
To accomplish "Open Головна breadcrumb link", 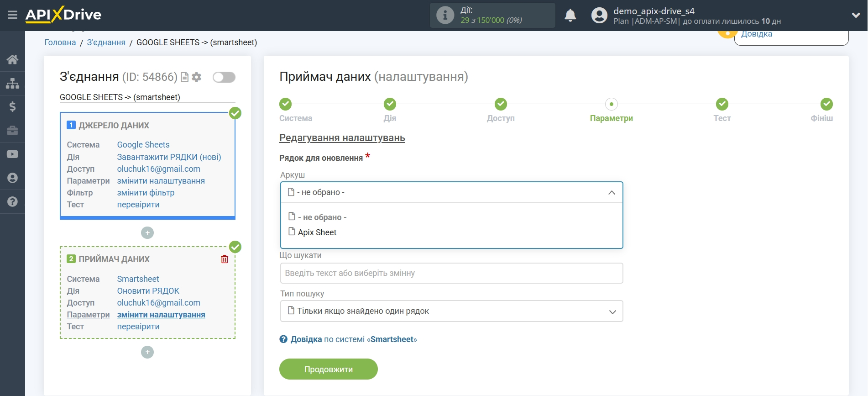I will pos(60,42).
